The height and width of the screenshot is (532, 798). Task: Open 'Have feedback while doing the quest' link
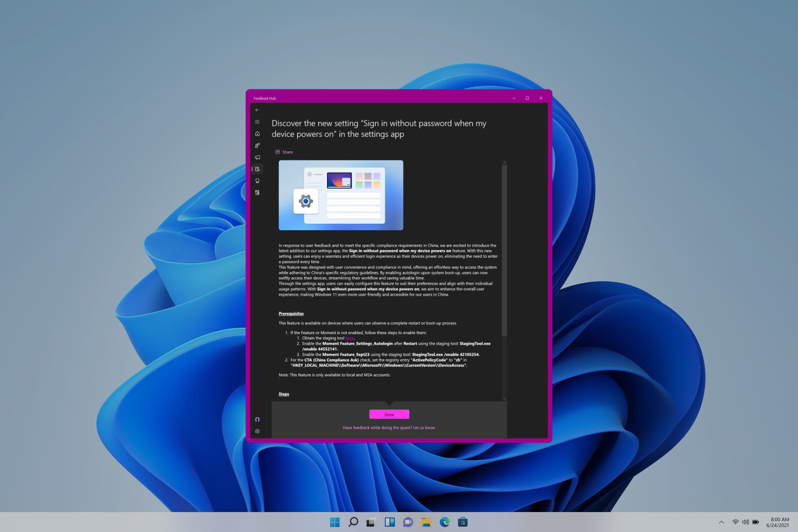coord(389,428)
